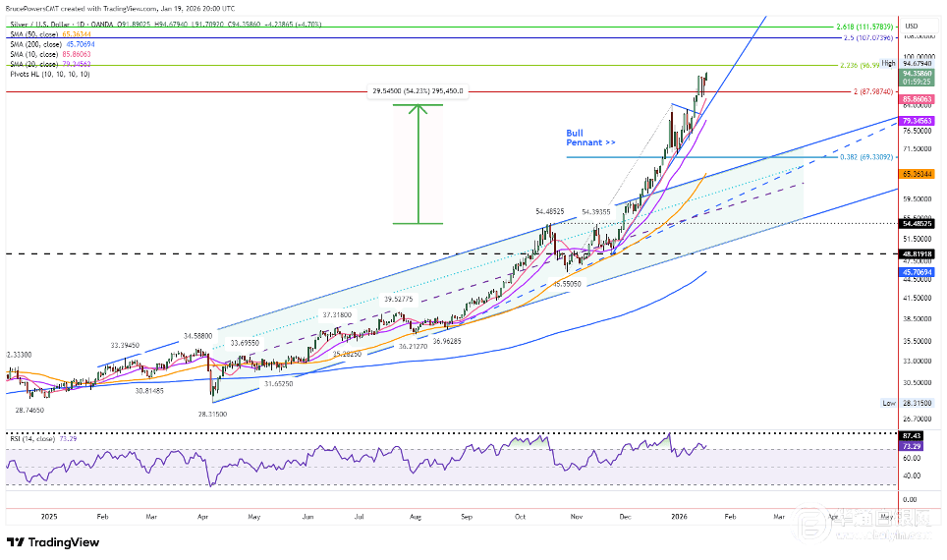Select the Bull Pennant text annotation

pos(590,138)
